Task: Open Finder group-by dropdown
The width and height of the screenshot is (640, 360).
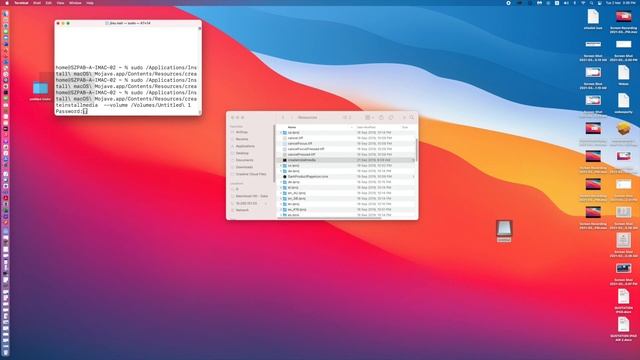Action: click(369, 118)
